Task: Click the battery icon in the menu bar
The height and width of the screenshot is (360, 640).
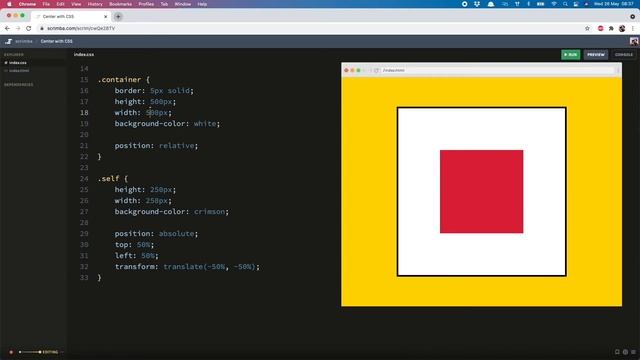Action: point(540,4)
